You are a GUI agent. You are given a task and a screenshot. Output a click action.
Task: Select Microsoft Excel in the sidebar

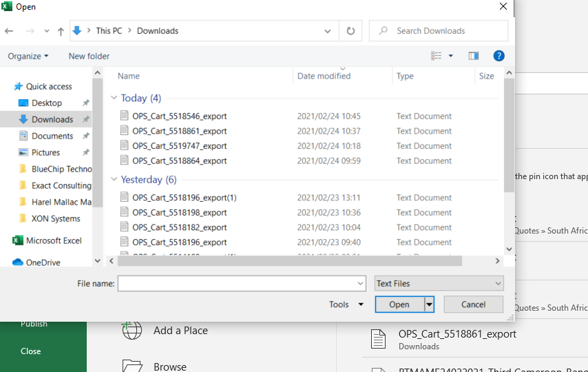(54, 240)
